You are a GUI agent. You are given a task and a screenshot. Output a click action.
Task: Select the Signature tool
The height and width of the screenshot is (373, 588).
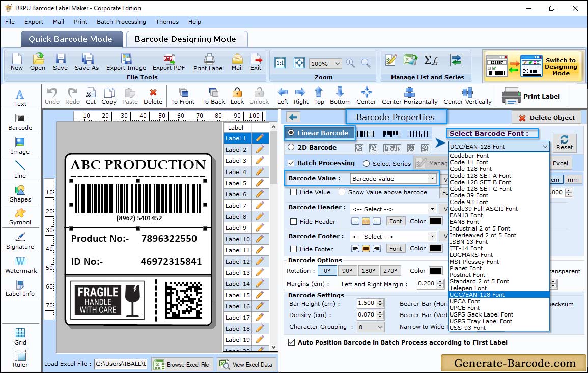[20, 241]
